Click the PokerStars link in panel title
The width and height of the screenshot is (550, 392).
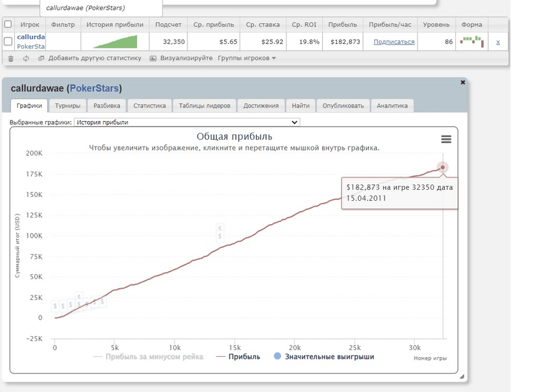[93, 88]
